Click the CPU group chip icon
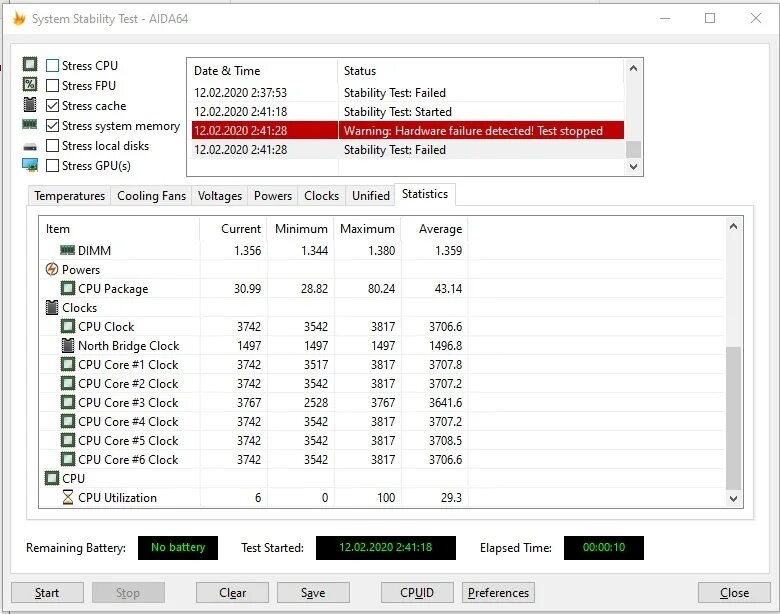The image size is (780, 614). (x=52, y=478)
